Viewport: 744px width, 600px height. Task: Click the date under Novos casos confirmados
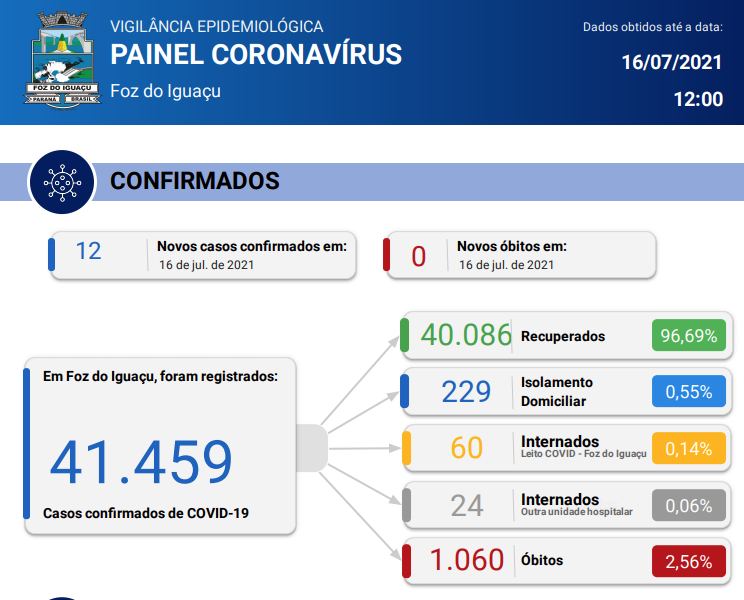[206, 265]
